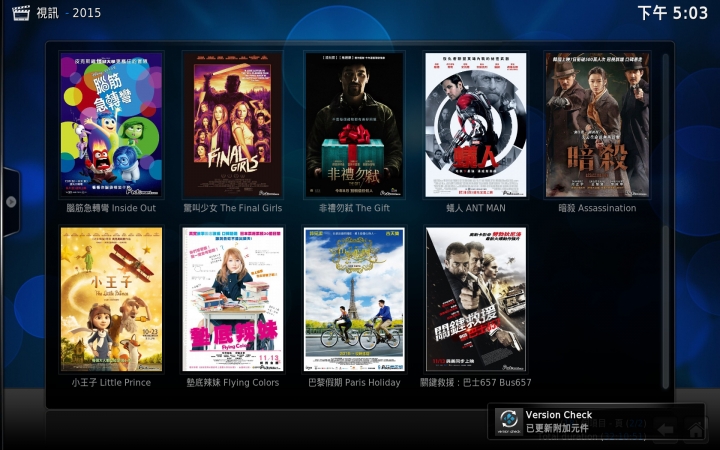Click the Version Check notification text
720x450 pixels.
point(559,421)
